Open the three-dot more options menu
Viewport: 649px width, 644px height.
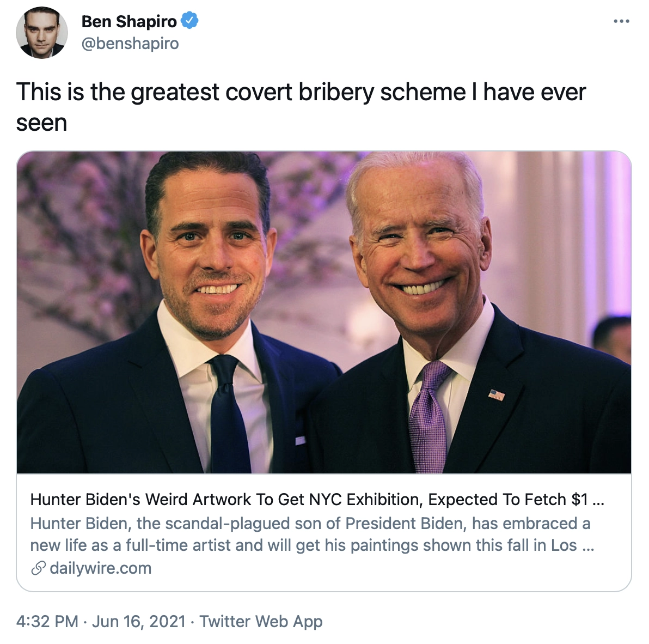(x=621, y=21)
